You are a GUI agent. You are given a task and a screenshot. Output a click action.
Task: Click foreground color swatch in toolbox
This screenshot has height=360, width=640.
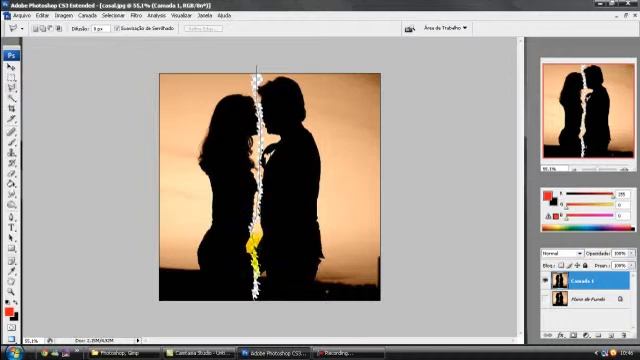click(9, 312)
